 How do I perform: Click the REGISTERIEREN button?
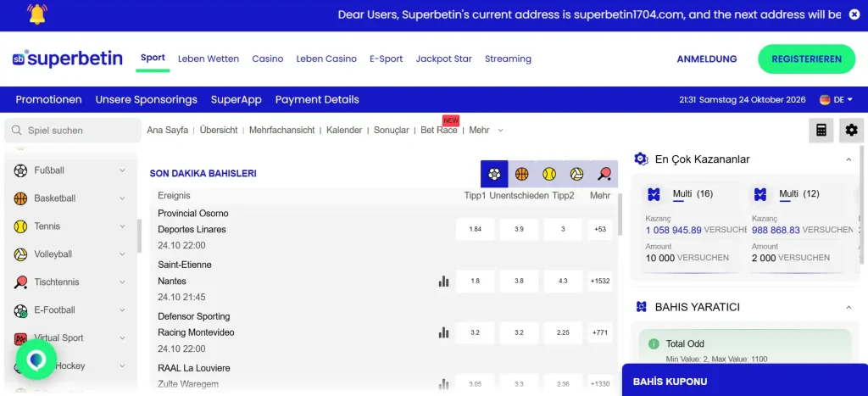click(807, 59)
